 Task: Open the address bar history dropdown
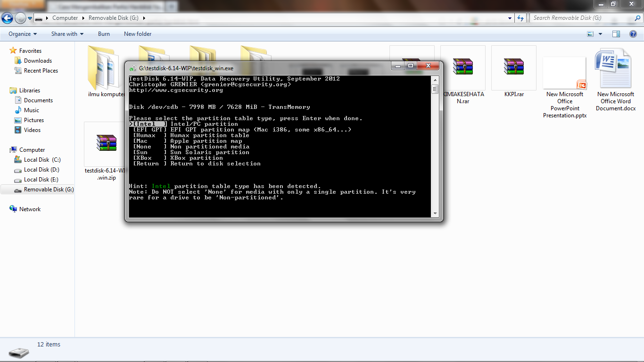pyautogui.click(x=510, y=17)
